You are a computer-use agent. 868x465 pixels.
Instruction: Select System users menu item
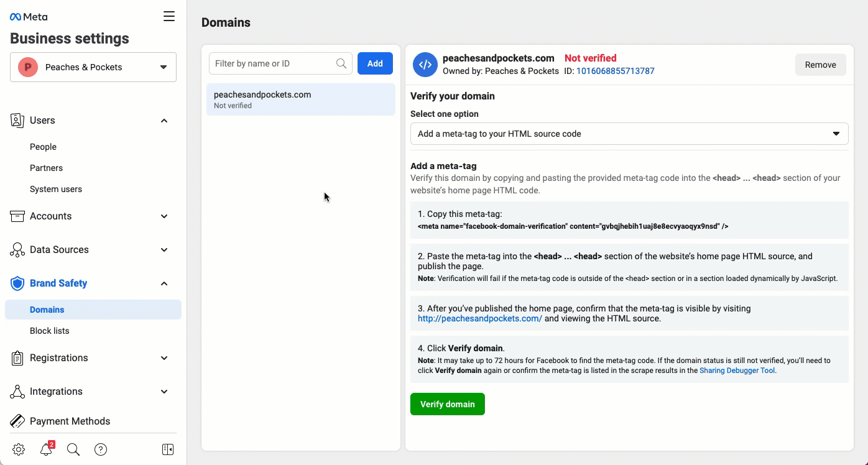56,189
